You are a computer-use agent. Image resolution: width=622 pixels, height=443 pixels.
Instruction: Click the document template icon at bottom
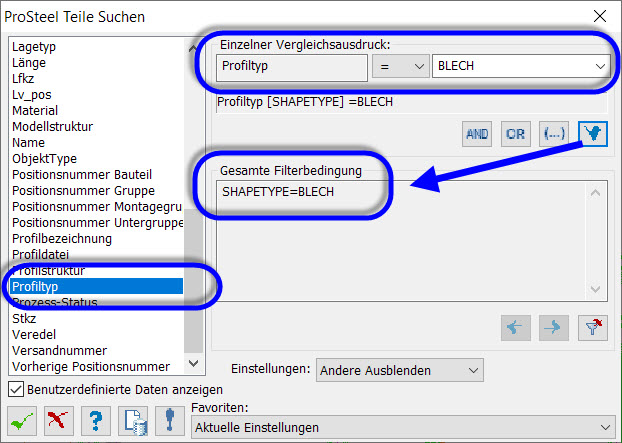tap(133, 421)
